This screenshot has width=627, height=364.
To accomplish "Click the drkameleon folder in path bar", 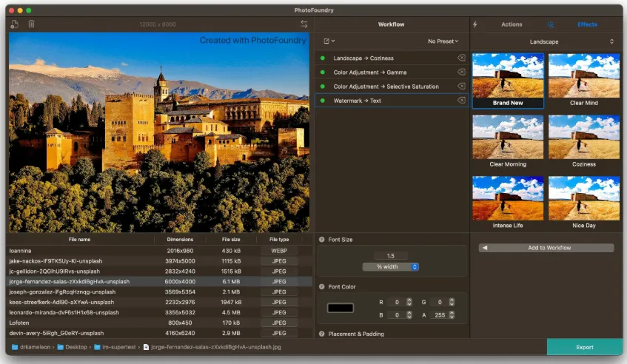I will click(31, 347).
